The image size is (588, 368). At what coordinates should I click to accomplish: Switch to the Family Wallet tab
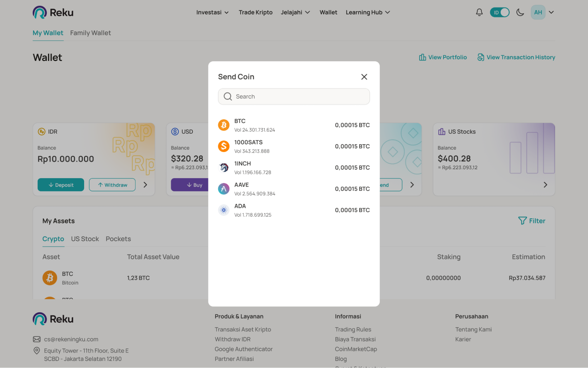[x=90, y=33]
